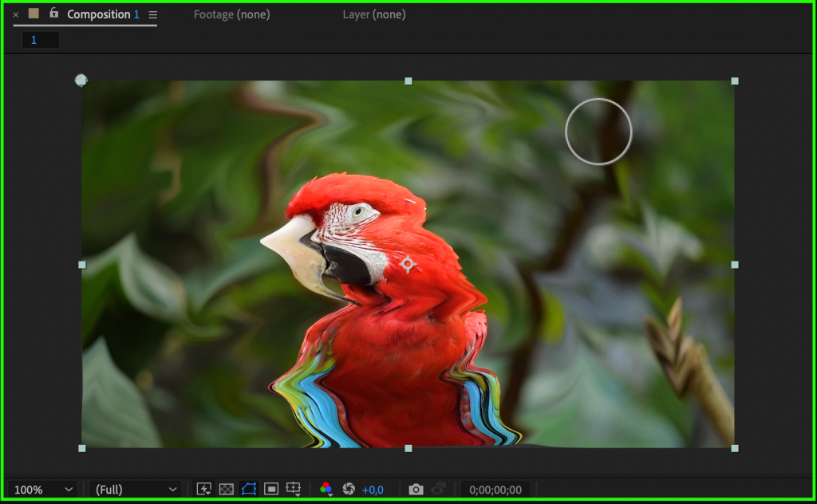817x504 pixels.
Task: Open the resolution dropdown showing (Full)
Action: click(x=134, y=488)
